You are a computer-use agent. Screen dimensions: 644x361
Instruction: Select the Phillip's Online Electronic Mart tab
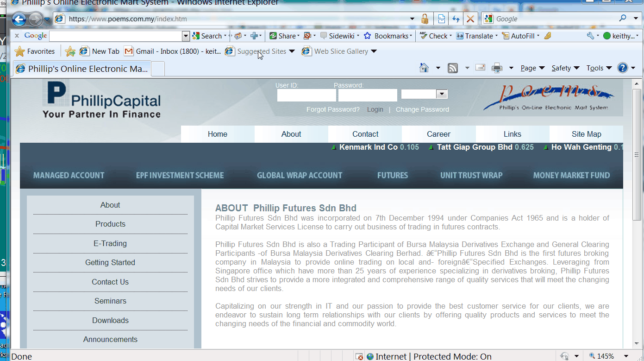tap(82, 69)
